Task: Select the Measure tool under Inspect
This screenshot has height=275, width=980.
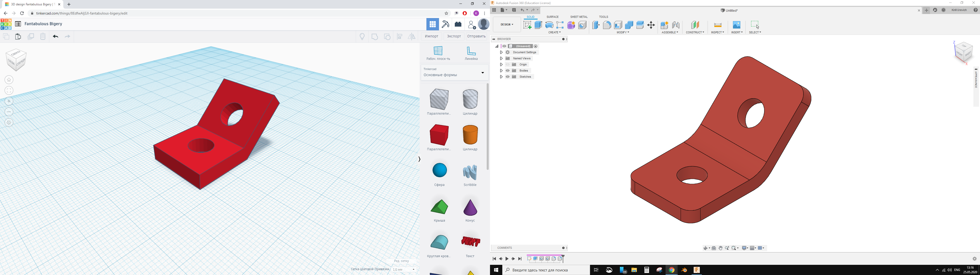Action: tap(717, 25)
